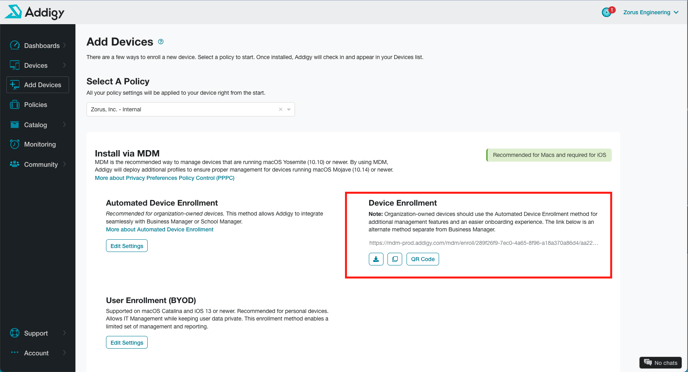Click the Select A Policy heading
This screenshot has height=372, width=688.
(118, 81)
